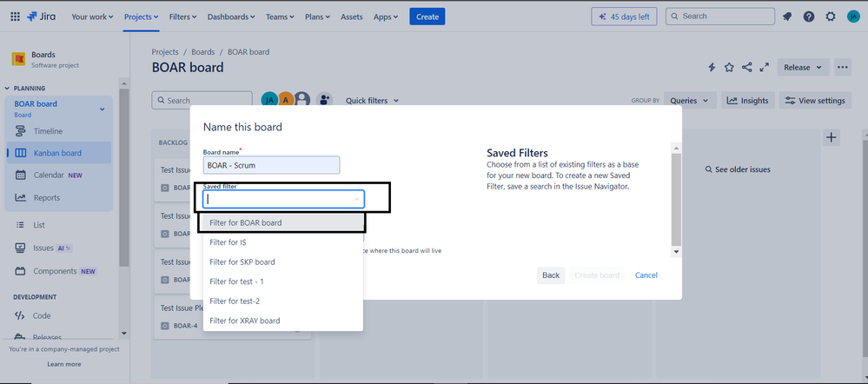Select Filter for SKP board option
Image resolution: width=868 pixels, height=384 pixels.
[282, 262]
